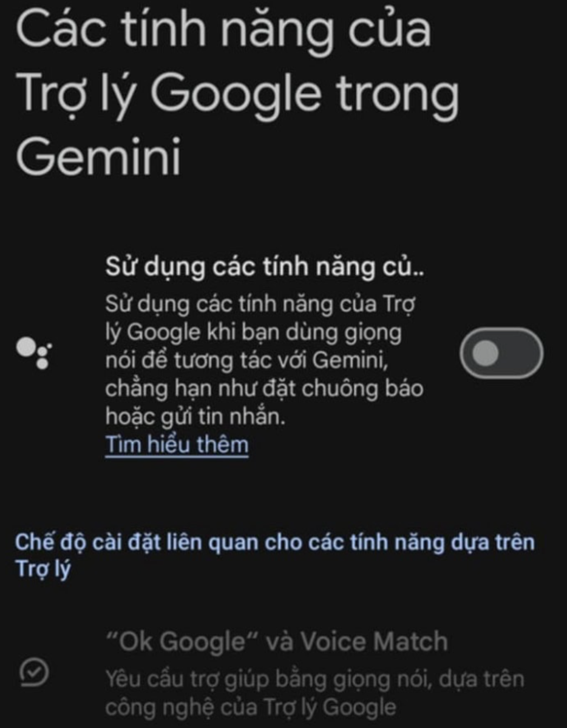Enable the Google Assistant features toggle
Image resolution: width=567 pixels, height=728 pixels.
(501, 353)
